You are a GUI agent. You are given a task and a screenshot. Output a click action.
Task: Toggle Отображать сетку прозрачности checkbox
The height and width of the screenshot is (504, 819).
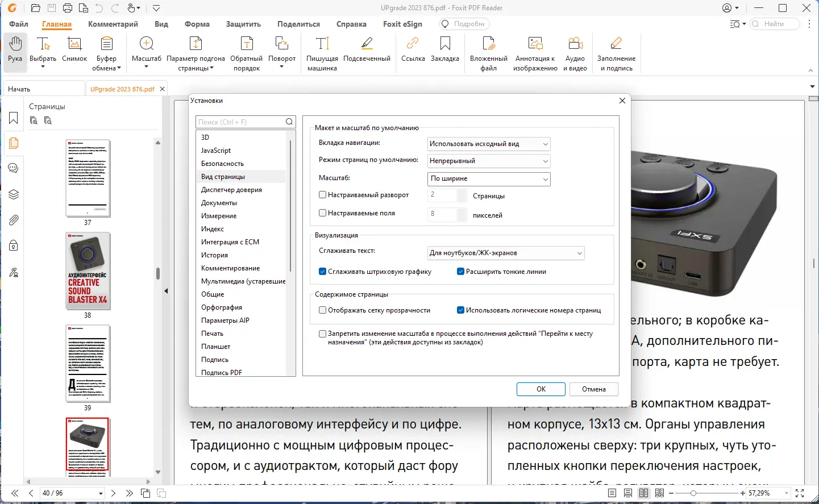coord(323,310)
